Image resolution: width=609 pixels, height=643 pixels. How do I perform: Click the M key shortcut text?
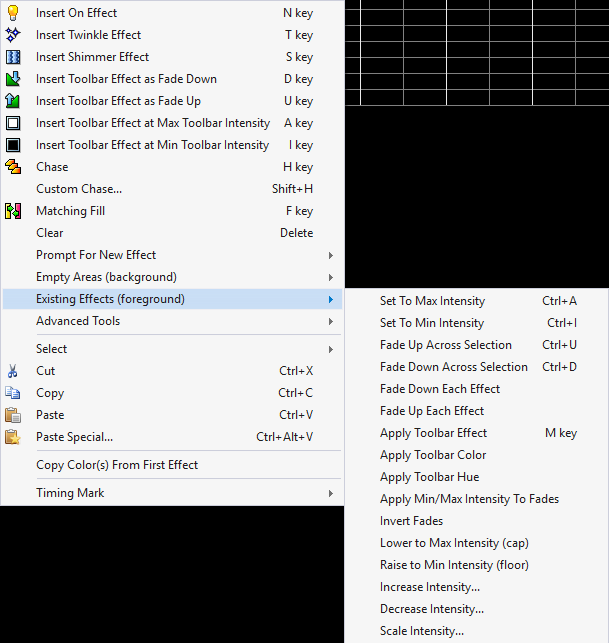click(561, 433)
